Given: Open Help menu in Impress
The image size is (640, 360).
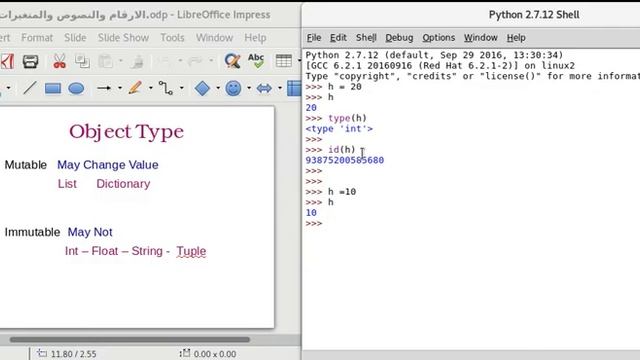Looking at the screenshot, I should [255, 38].
